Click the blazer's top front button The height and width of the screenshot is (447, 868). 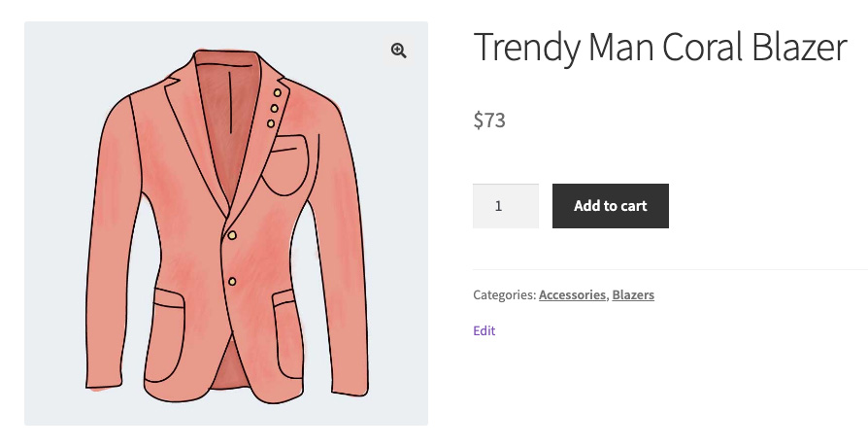point(232,234)
